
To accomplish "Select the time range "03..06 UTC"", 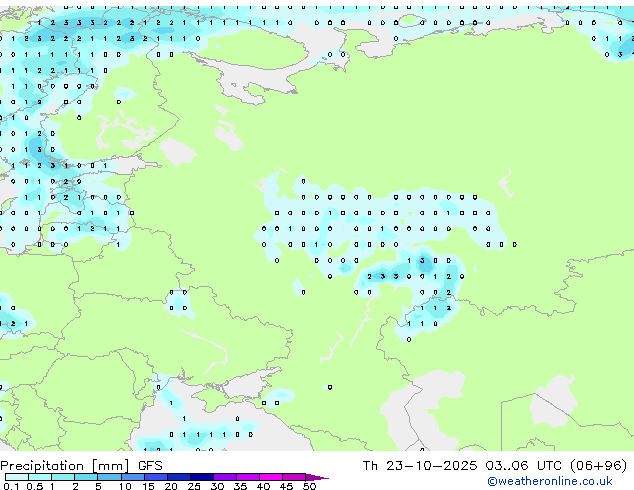I will click(x=524, y=466).
